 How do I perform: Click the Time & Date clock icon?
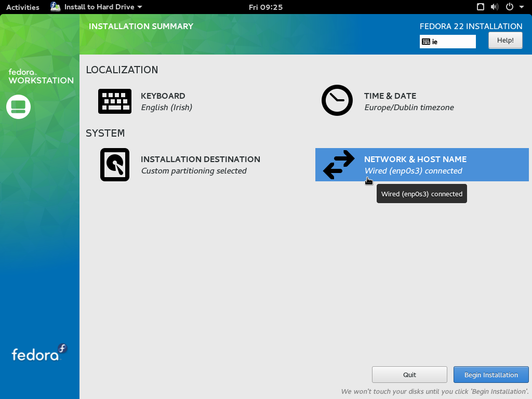[x=337, y=100]
